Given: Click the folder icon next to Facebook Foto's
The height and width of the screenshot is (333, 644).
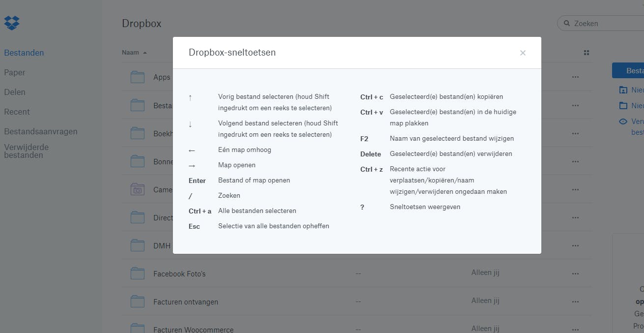Looking at the screenshot, I should pyautogui.click(x=137, y=273).
